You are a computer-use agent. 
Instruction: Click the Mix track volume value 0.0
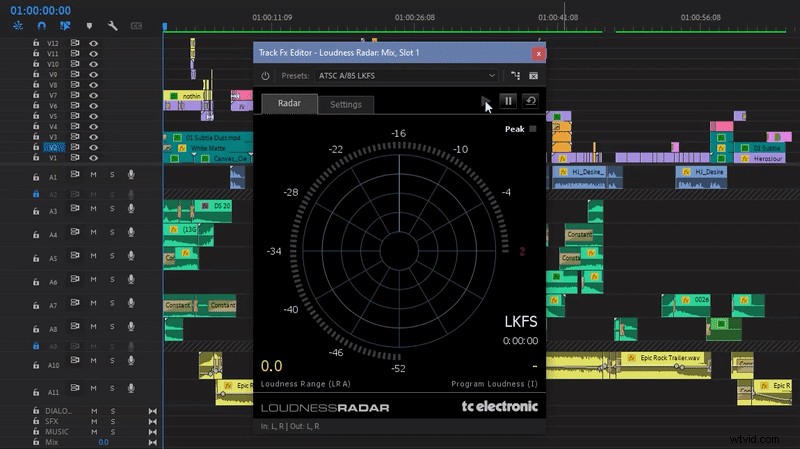[103, 442]
